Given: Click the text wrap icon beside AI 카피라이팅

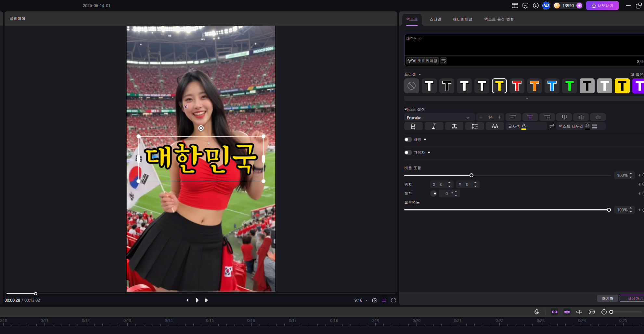Looking at the screenshot, I should (x=444, y=61).
